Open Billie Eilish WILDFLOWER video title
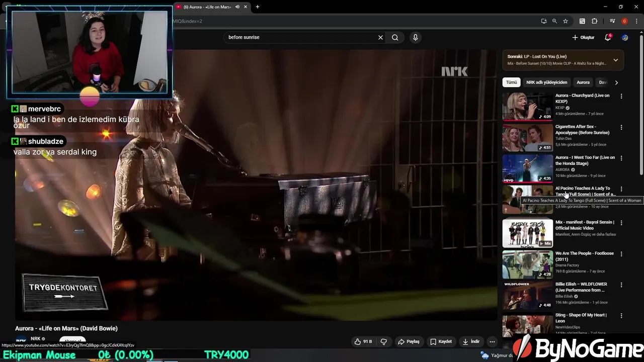The image size is (644, 362). [x=581, y=287]
